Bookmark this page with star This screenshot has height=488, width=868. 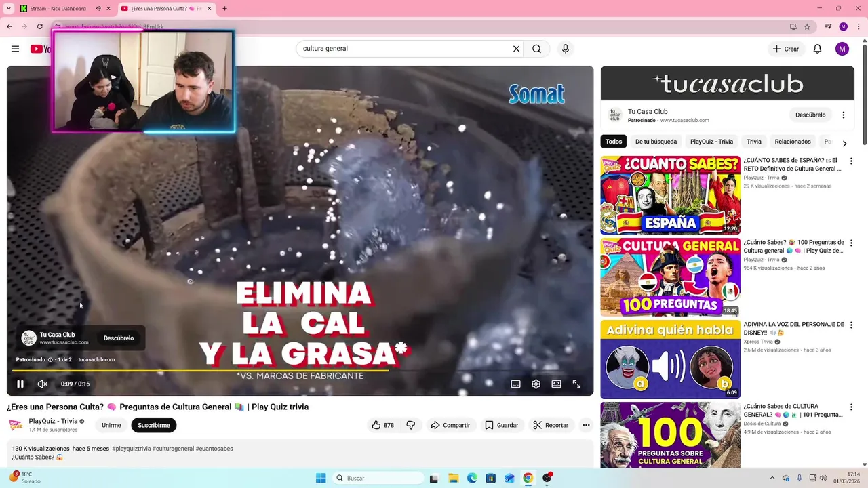coord(807,26)
